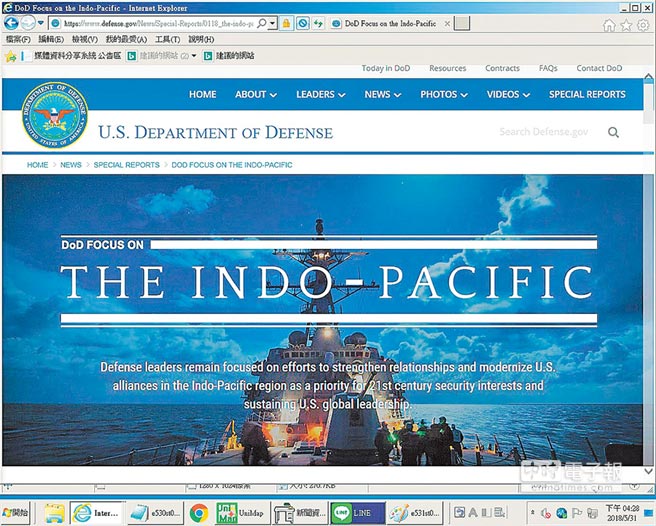Open the 工具(T) menu
Viewport: 656px width, 526px height.
pyautogui.click(x=167, y=39)
